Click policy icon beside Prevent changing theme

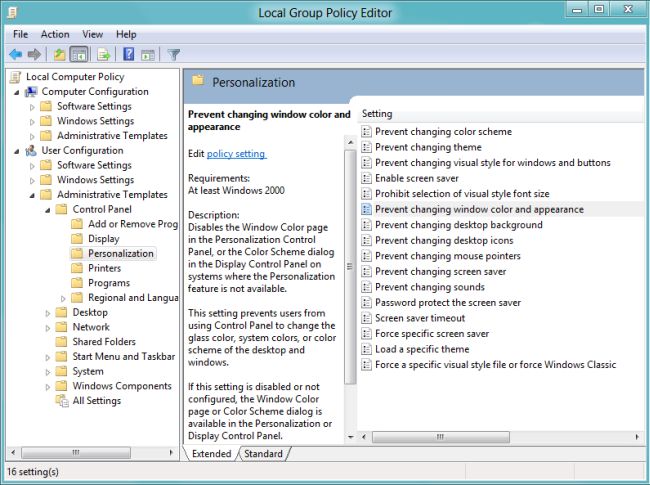366,147
